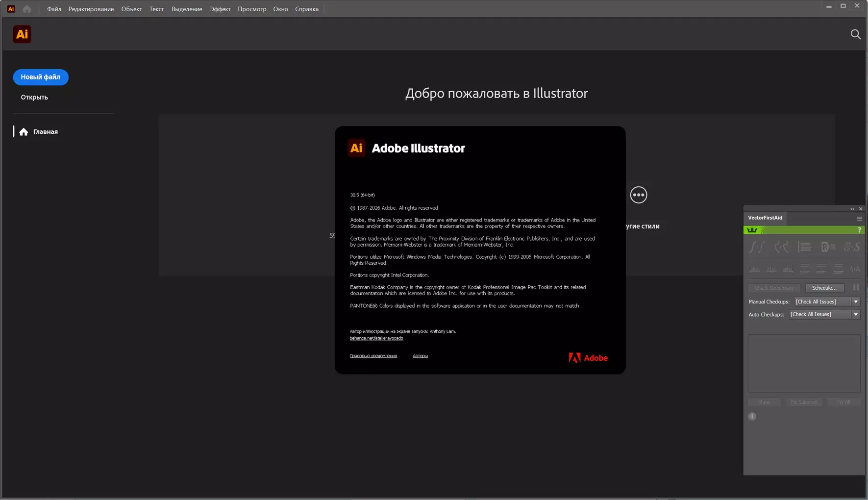
Task: Click the '© 1987-2026 Adobe. All rights reserved.' line
Action: (x=395, y=208)
